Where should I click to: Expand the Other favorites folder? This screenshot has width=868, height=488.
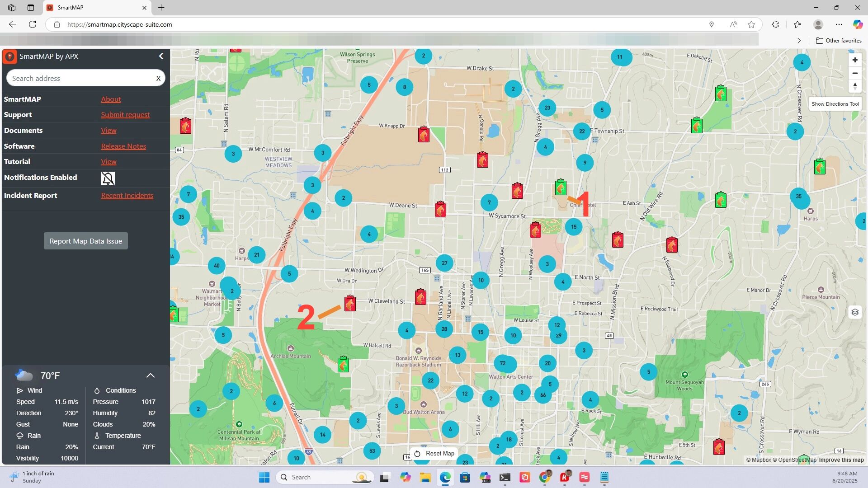[x=839, y=40]
